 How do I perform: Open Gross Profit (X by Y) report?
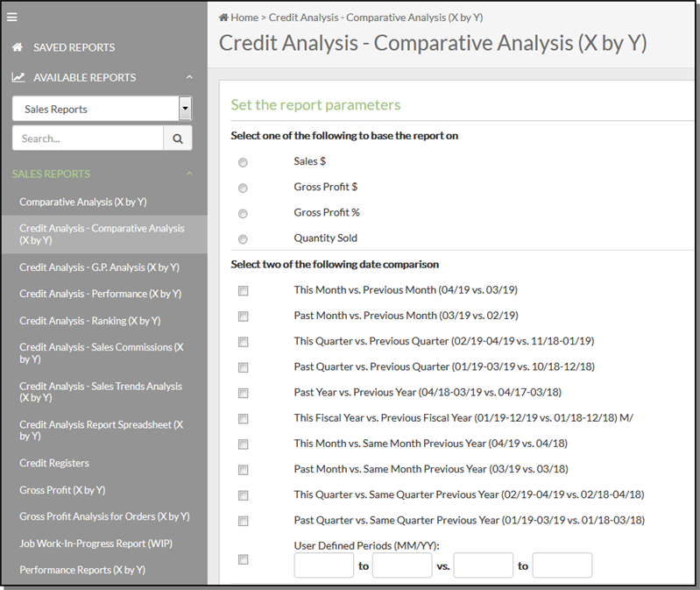[x=62, y=490]
